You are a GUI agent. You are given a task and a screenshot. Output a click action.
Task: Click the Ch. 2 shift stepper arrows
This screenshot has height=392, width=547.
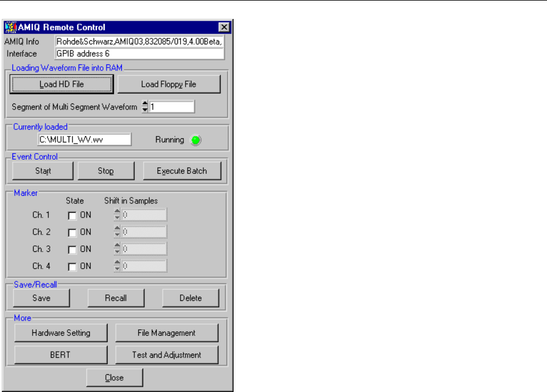coord(117,232)
